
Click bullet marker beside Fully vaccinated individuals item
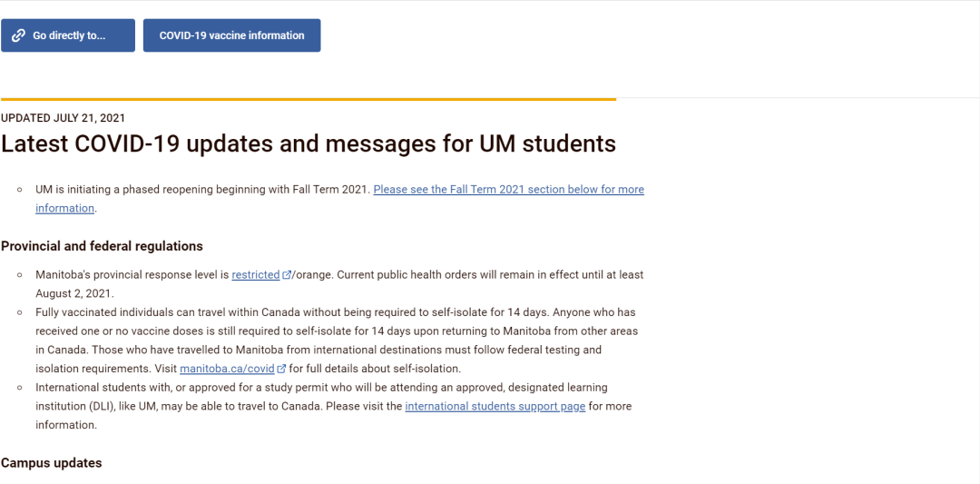21,312
